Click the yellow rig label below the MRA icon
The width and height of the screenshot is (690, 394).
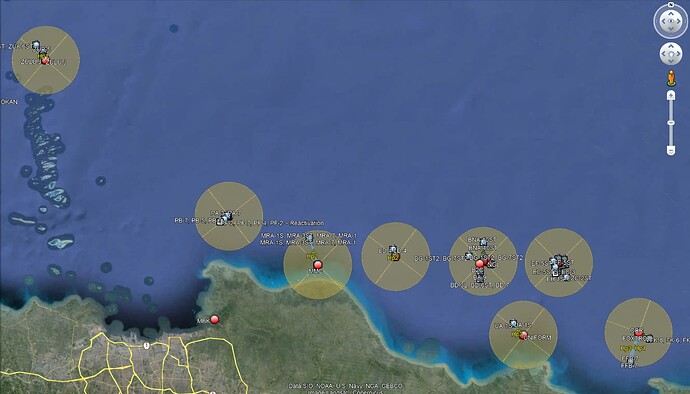pyautogui.click(x=312, y=256)
